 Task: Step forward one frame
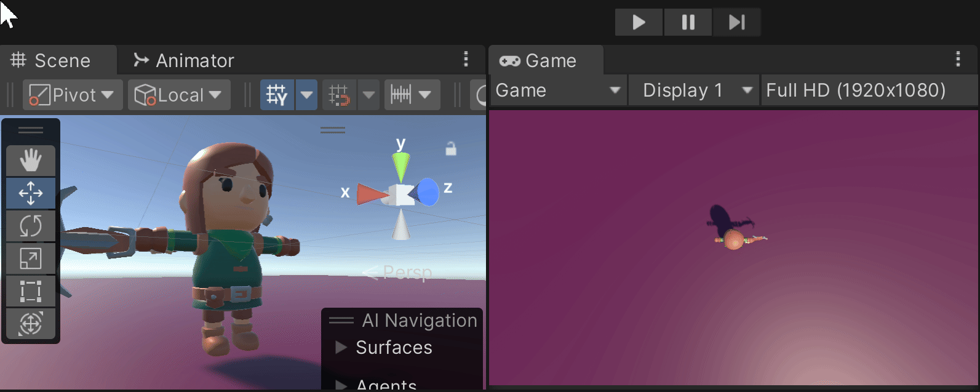coord(736,23)
